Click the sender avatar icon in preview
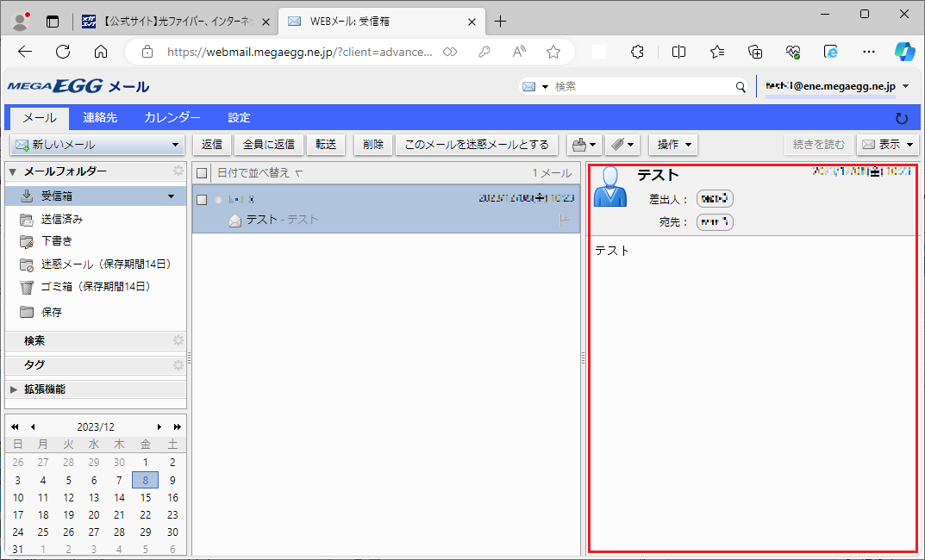 pyautogui.click(x=610, y=185)
